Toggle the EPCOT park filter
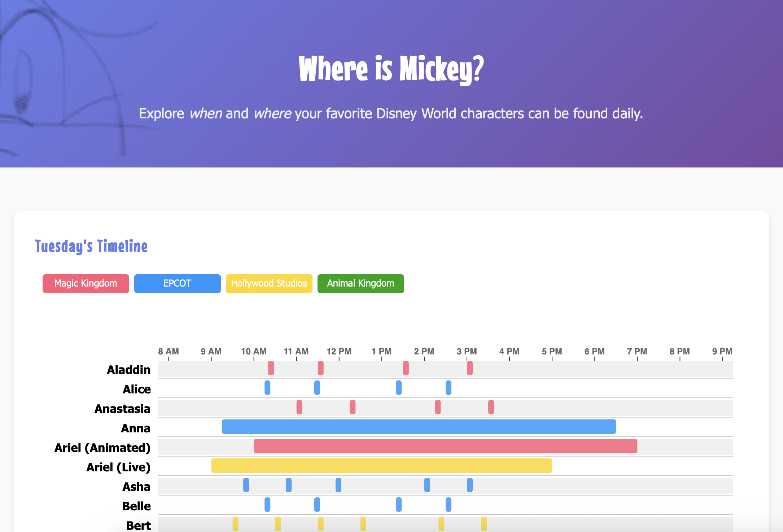Screen dimensions: 783x532 coord(177,283)
